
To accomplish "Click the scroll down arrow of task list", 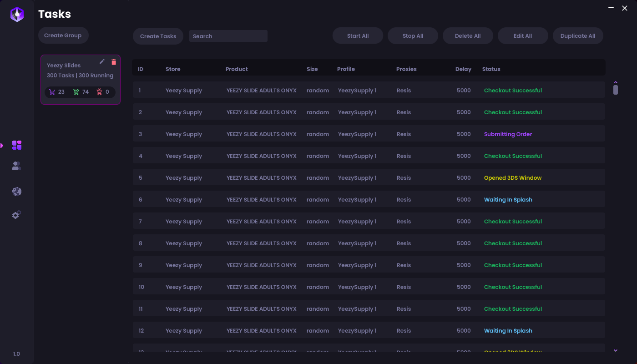I will coord(616,350).
